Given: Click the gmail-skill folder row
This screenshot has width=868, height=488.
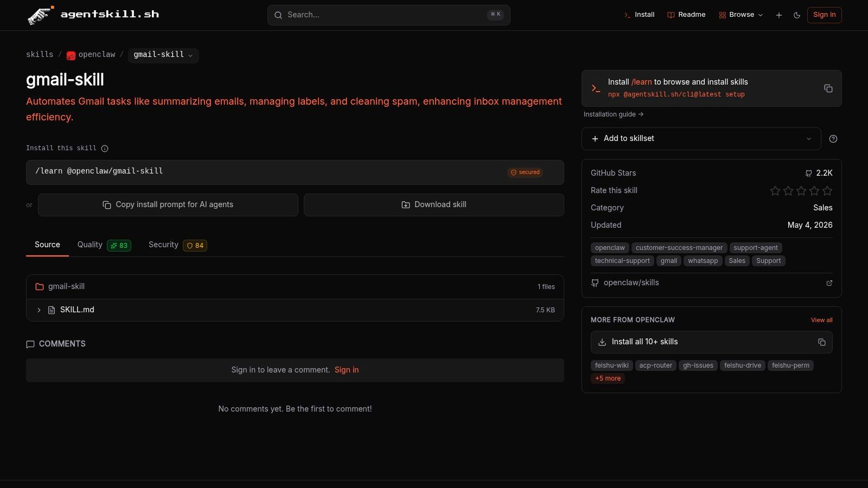Looking at the screenshot, I should point(295,287).
